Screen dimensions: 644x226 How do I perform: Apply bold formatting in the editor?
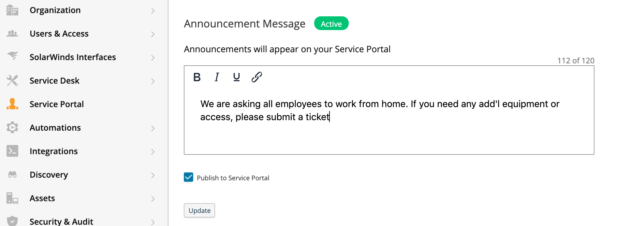point(197,77)
